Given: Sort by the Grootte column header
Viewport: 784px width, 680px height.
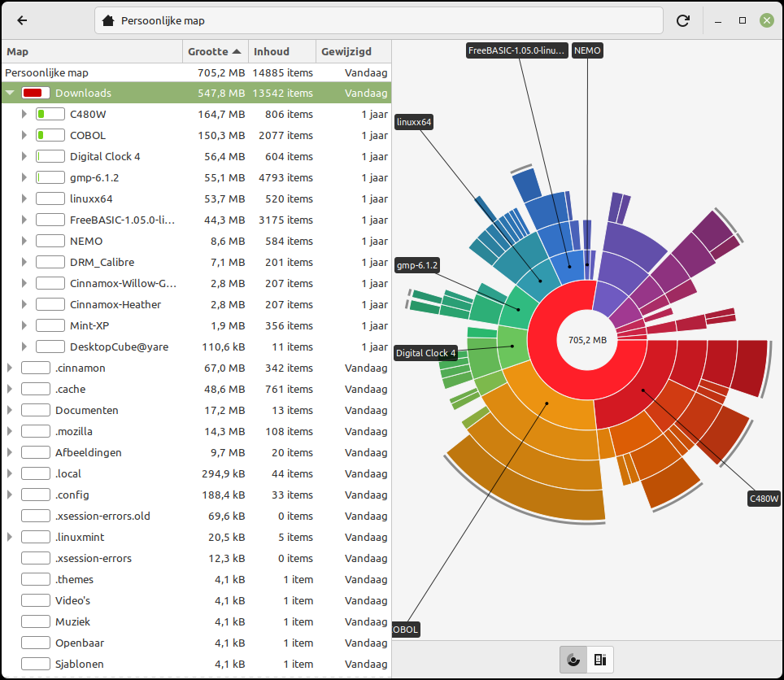Looking at the screenshot, I should 215,51.
